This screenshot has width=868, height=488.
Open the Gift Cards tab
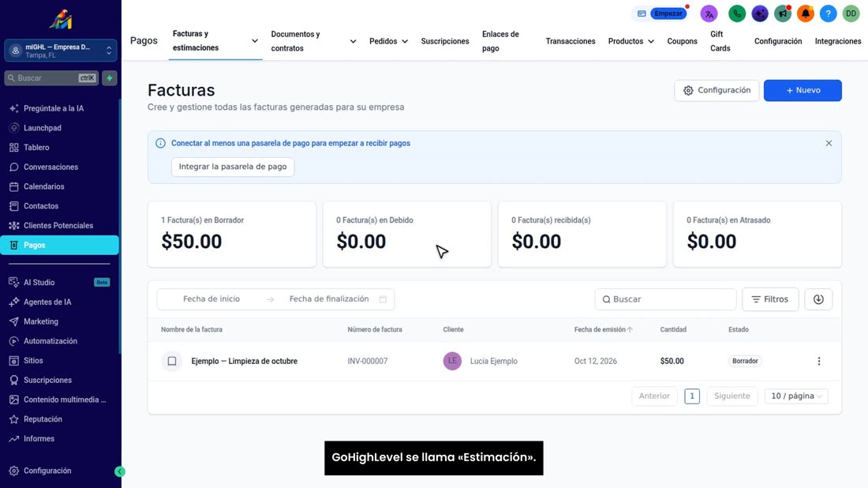tap(720, 41)
